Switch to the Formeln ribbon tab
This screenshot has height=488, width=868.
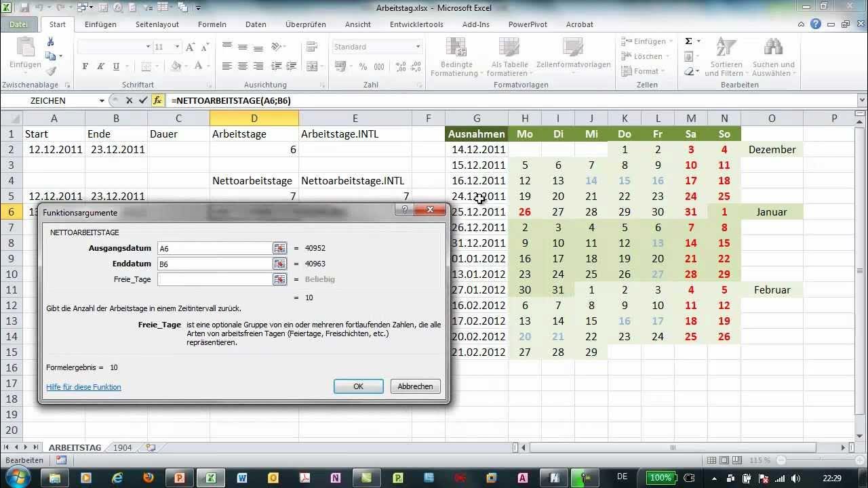(x=212, y=24)
